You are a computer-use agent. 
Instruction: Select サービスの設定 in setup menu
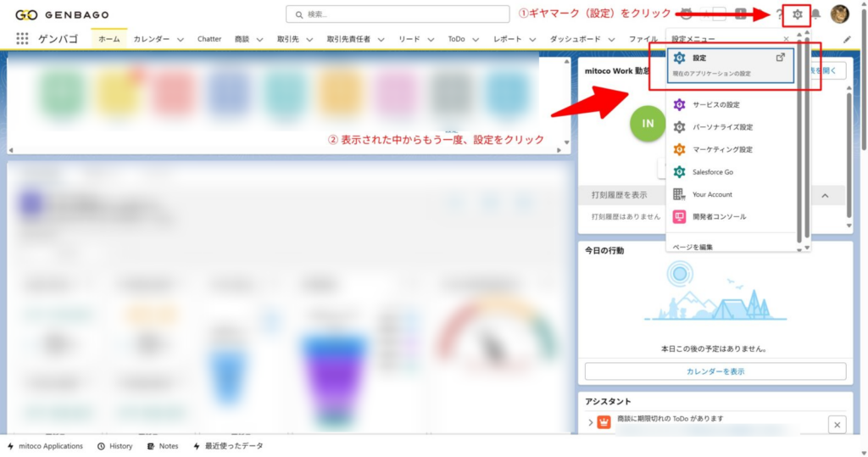pos(715,104)
